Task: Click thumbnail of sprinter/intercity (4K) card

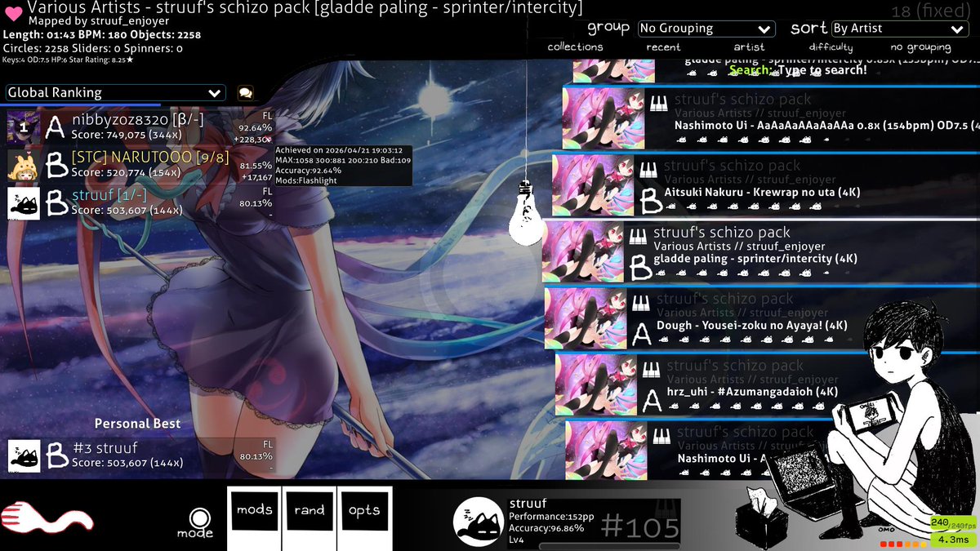Action: 583,251
